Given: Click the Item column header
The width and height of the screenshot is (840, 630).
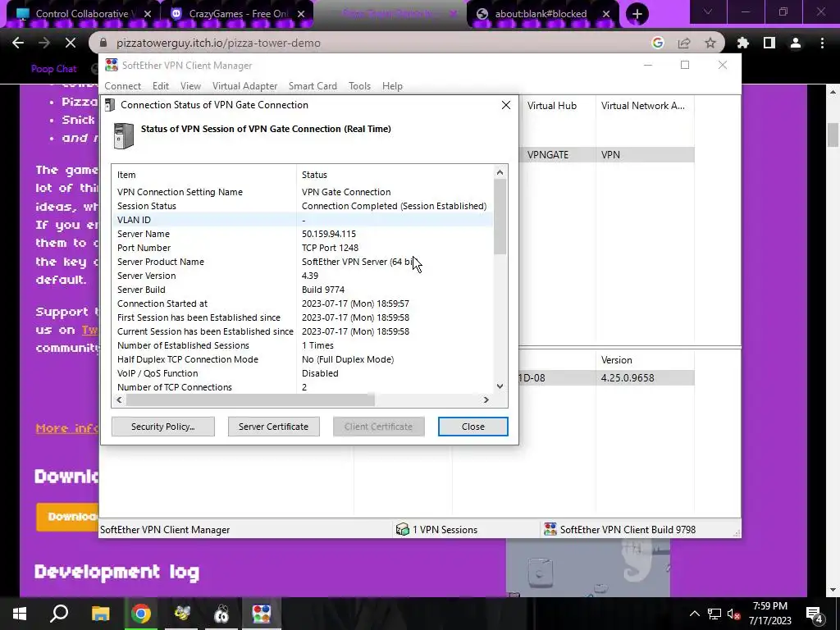Looking at the screenshot, I should [x=204, y=175].
